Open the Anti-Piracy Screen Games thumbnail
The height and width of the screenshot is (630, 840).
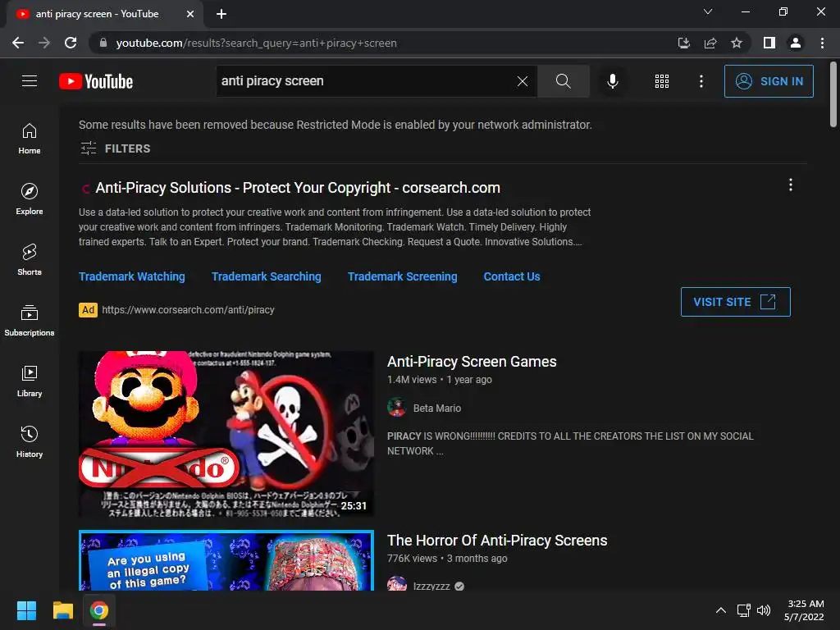click(226, 434)
